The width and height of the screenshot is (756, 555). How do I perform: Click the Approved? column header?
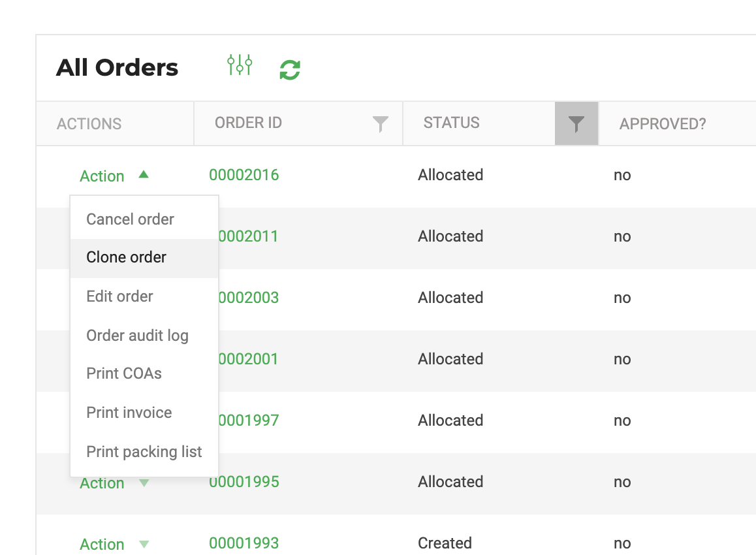663,124
